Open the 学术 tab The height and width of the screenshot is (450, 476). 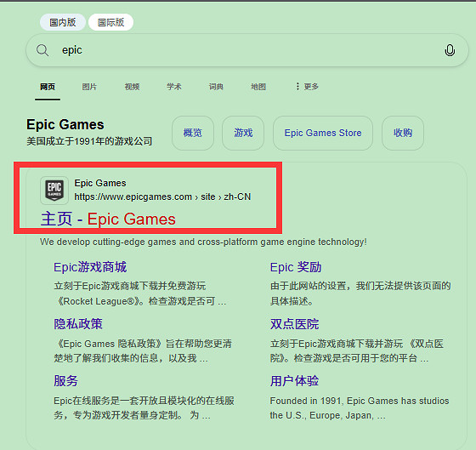[x=174, y=87]
